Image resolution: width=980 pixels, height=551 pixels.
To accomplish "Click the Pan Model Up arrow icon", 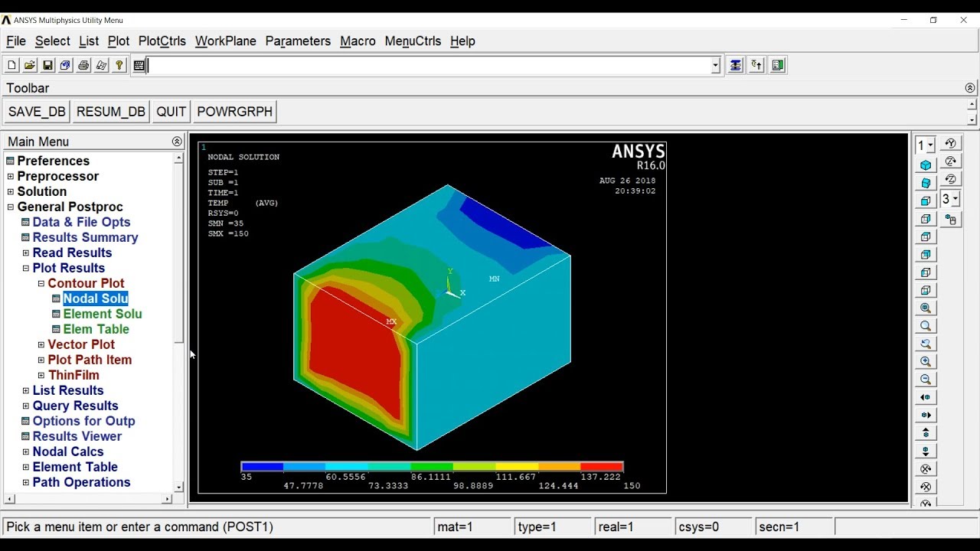I will tap(926, 433).
